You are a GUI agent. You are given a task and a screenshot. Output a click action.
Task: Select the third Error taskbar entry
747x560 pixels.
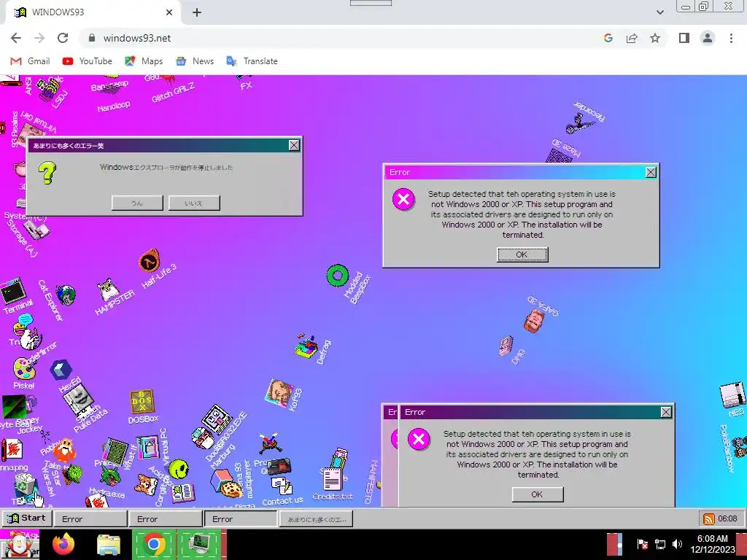(241, 519)
